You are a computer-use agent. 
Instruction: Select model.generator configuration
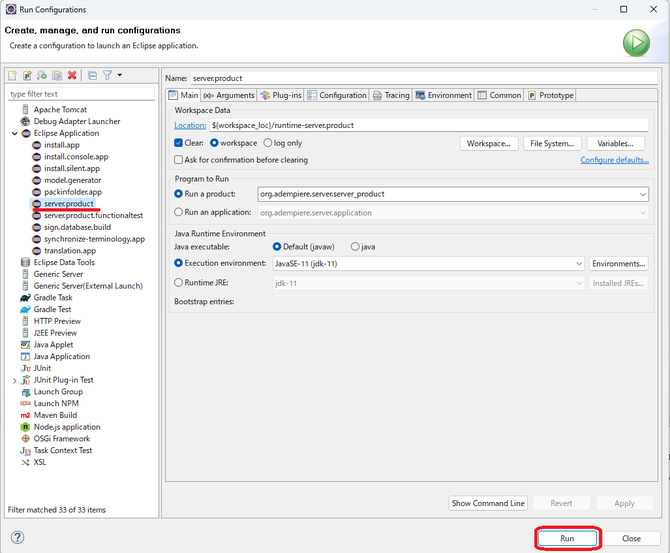(x=73, y=180)
